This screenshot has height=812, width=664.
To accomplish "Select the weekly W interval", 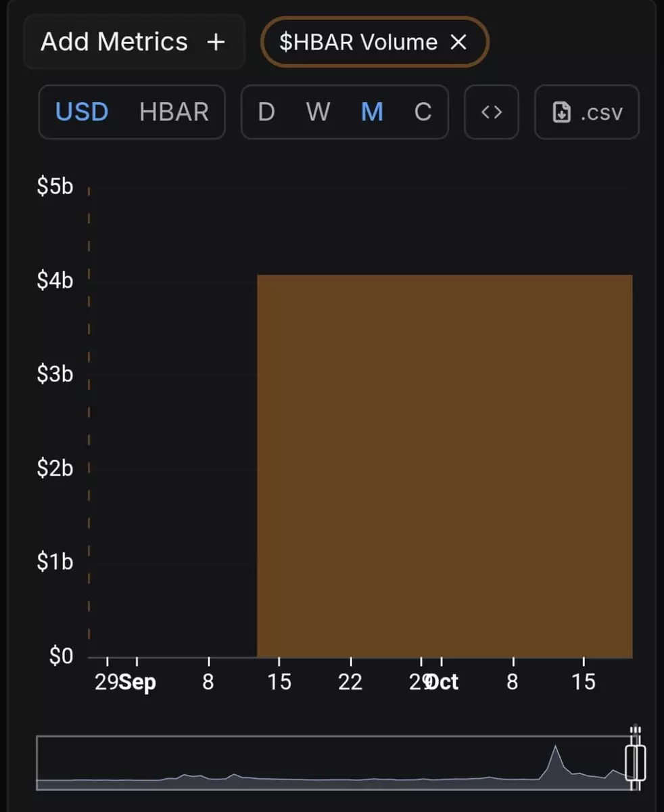I will (x=318, y=112).
